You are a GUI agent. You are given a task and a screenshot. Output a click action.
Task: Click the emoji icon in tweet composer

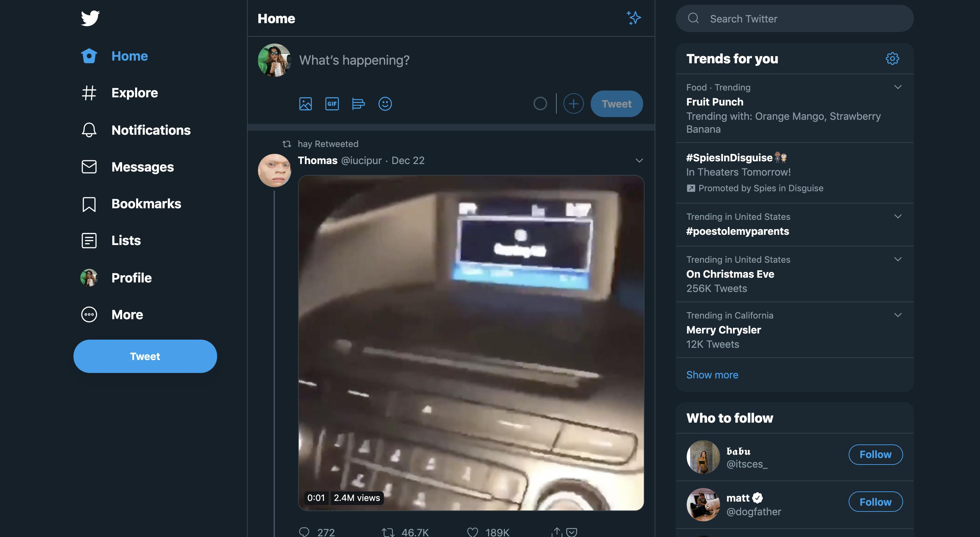pos(385,103)
